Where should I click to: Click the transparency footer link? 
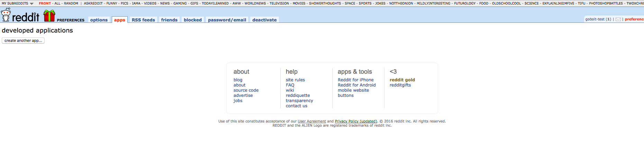click(x=299, y=101)
